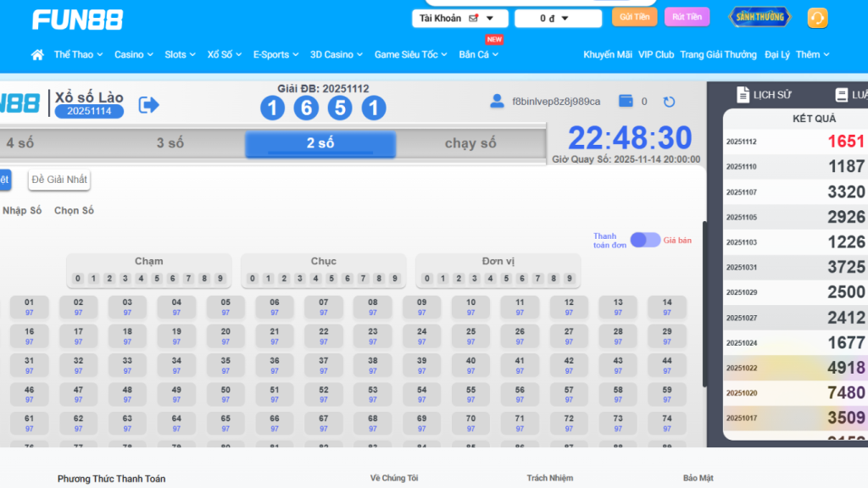Click the exit arrow icon beside Xổ số Lào

point(149,104)
